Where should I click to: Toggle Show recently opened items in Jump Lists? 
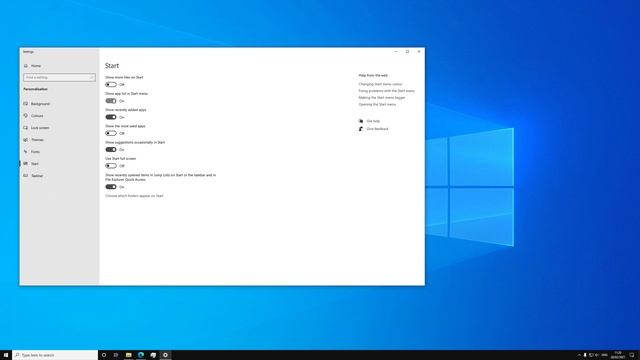click(111, 187)
